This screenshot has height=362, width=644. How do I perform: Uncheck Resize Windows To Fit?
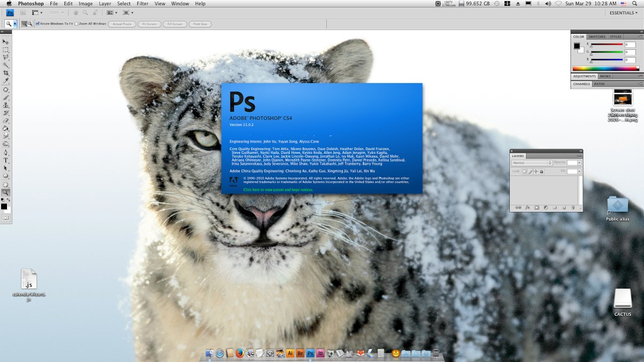point(38,24)
